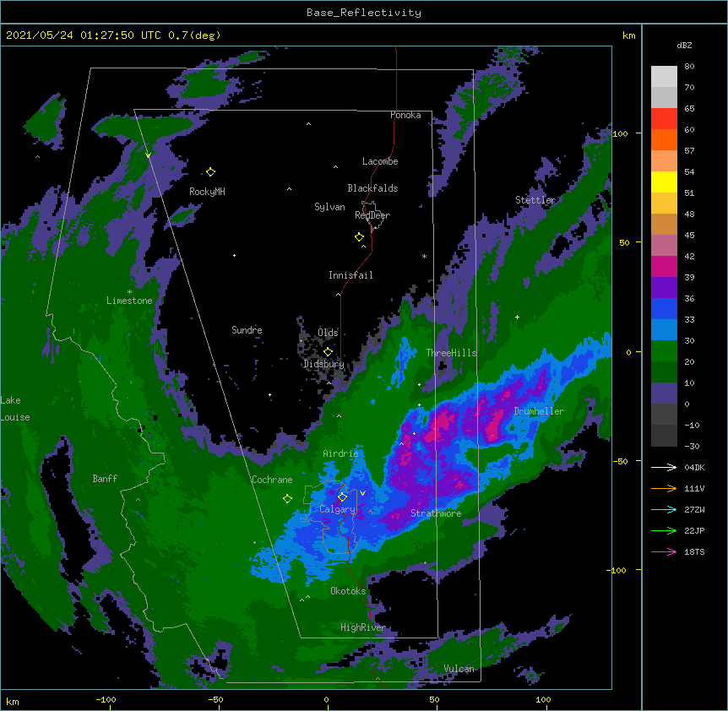Click the white 04DK arrow icon in legend
This screenshot has width=728, height=711.
664,467
